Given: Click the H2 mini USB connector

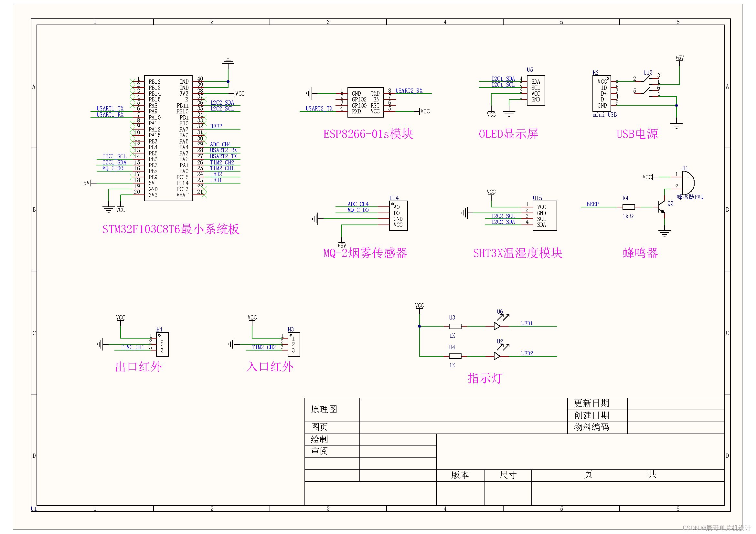Looking at the screenshot, I should coord(602,93).
